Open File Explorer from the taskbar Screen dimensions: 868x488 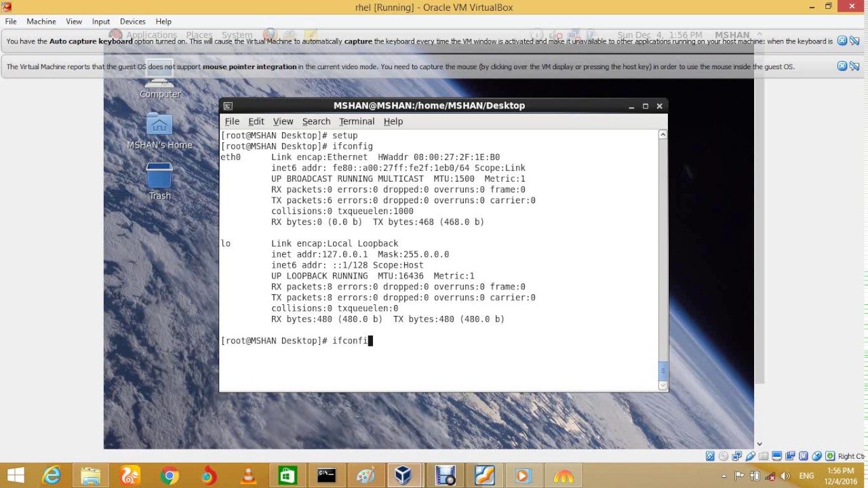pos(91,476)
